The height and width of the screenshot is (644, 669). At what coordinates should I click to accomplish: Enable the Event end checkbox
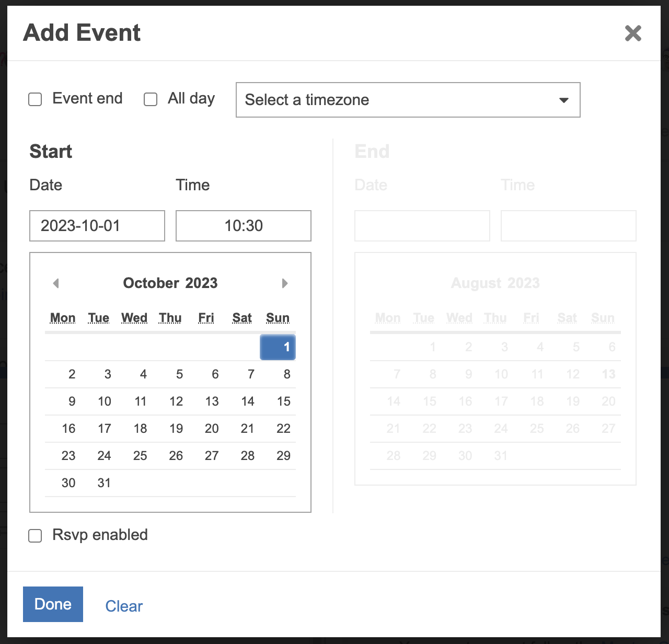[x=35, y=99]
